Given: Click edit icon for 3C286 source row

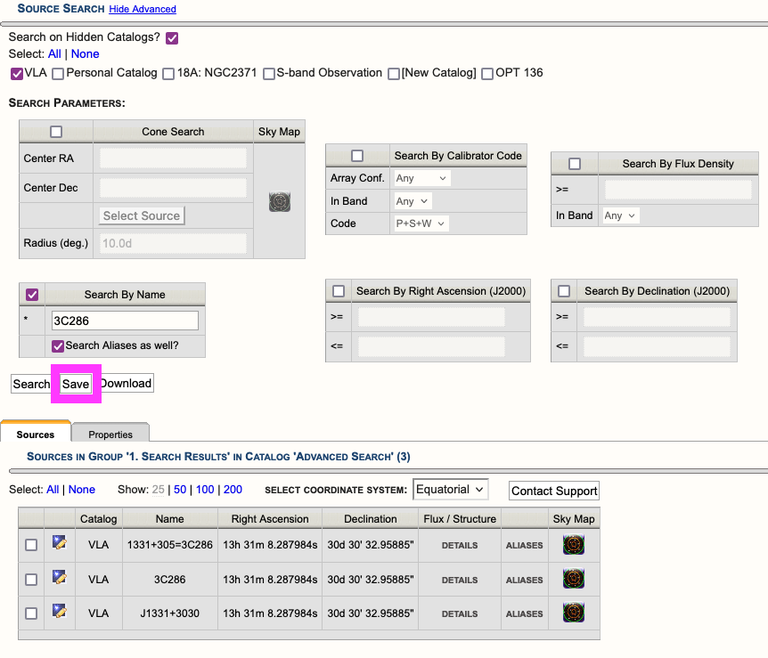Looking at the screenshot, I should click(59, 577).
